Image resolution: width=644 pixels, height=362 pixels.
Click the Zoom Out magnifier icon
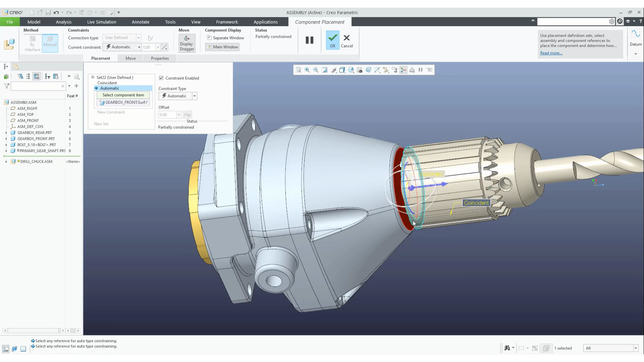[316, 70]
